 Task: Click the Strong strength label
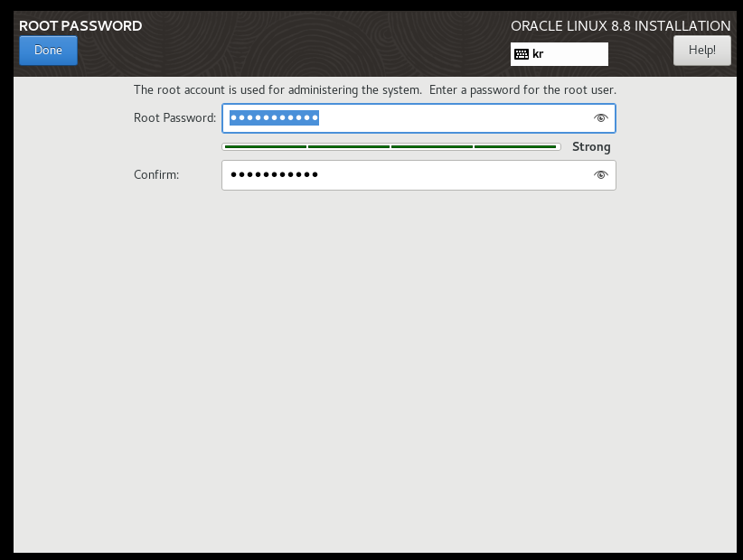(x=591, y=146)
